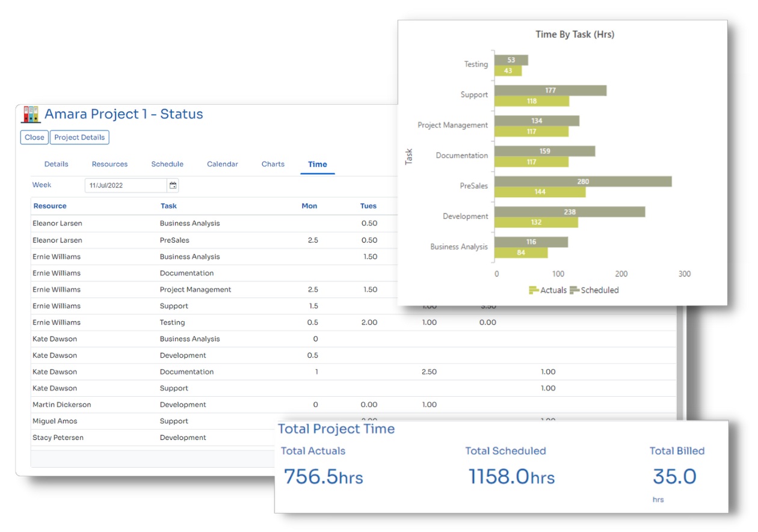Click the Amara Project binders icon
Image resolution: width=758 pixels, height=532 pixels.
(x=30, y=114)
